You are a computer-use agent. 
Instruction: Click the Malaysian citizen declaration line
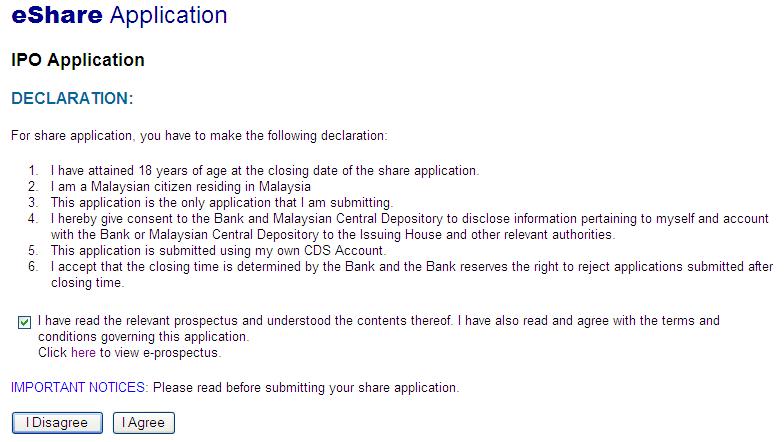180,186
